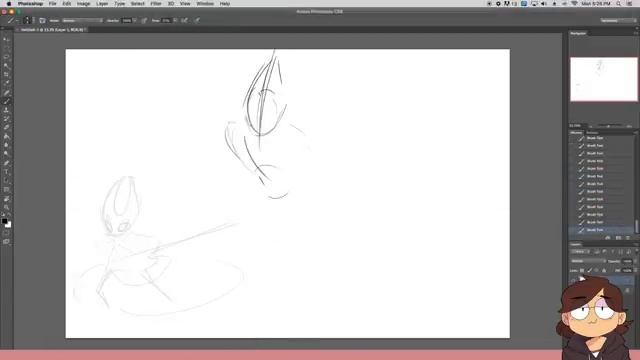This screenshot has height=360, width=640.
Task: Zoom in using Navigator large mountain button
Action: point(629,126)
